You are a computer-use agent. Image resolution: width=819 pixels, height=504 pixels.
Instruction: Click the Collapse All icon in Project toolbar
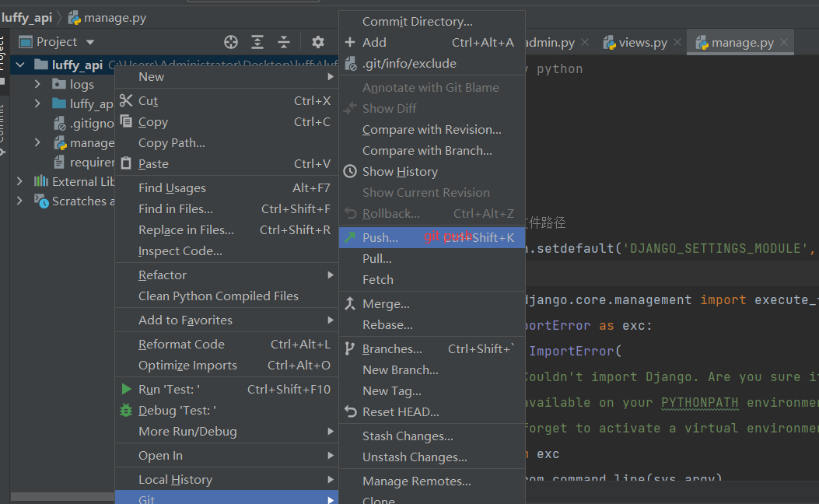pyautogui.click(x=284, y=42)
